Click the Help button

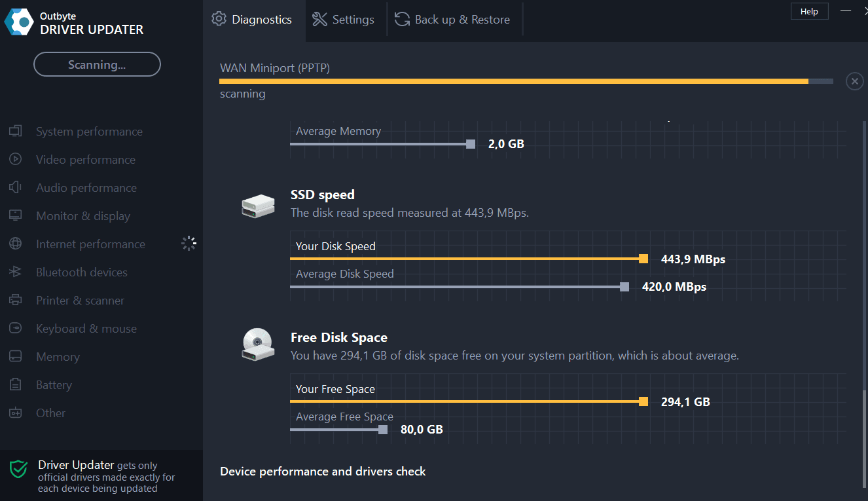click(809, 12)
